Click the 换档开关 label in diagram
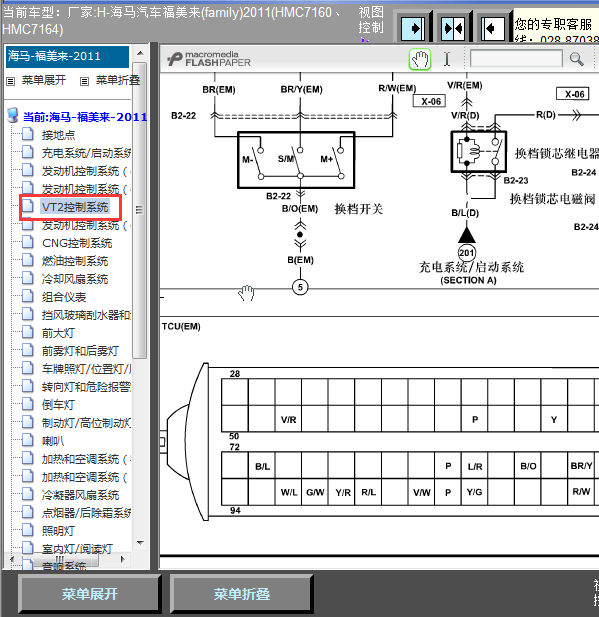The width and height of the screenshot is (599, 617). (x=359, y=209)
